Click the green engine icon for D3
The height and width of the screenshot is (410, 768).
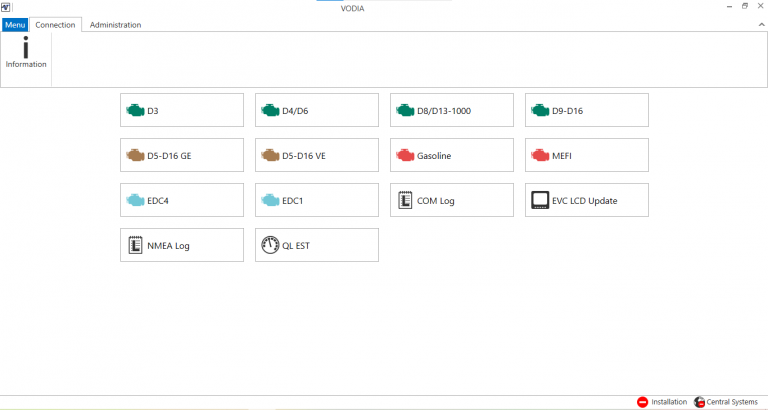[135, 111]
